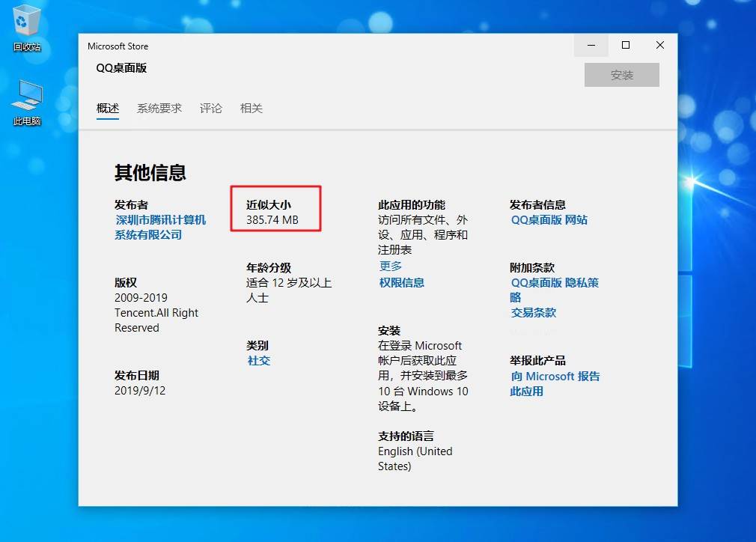The image size is (756, 542).
Task: Select the This PC desktop icon
Action: (27, 103)
